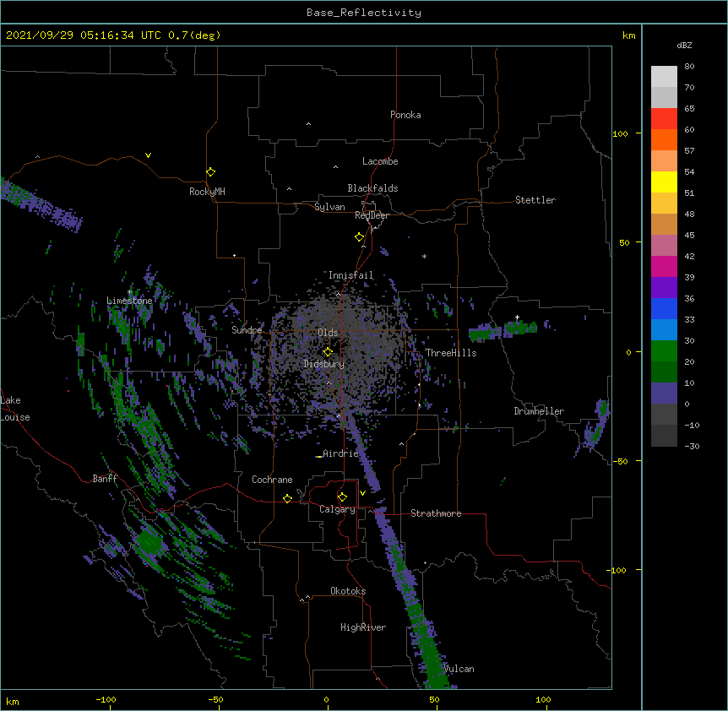Select the Strathmore label
The image size is (728, 711).
tap(436, 513)
